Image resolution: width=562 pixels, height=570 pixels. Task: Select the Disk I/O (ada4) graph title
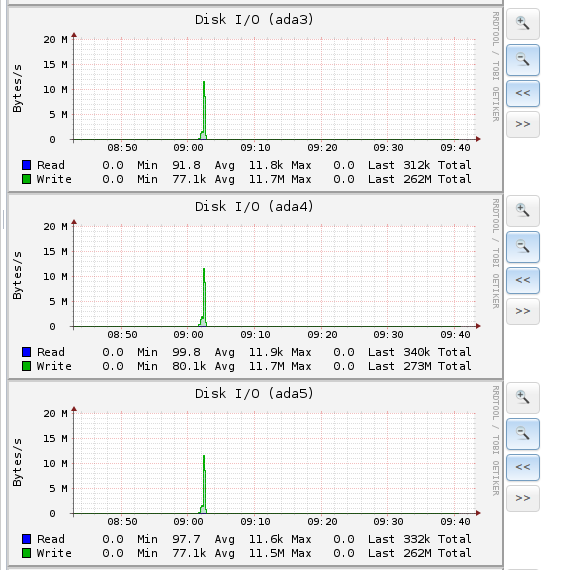pyautogui.click(x=254, y=206)
